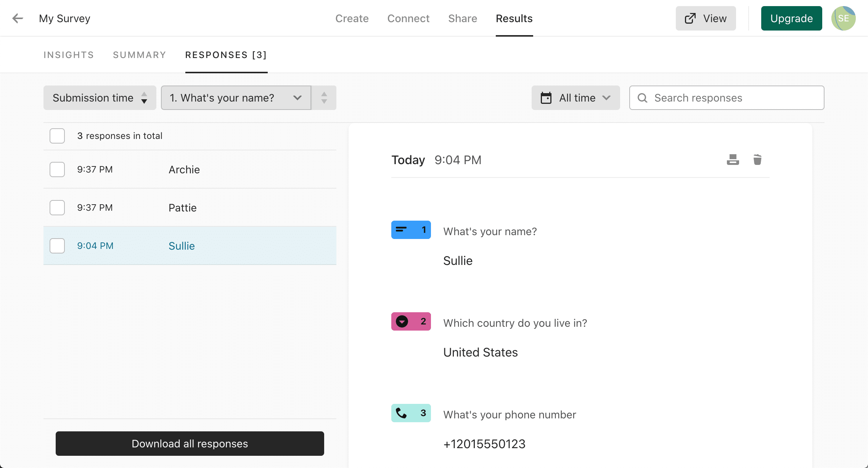Toggle the checkbox next to Archie's response
Screen dimensions: 868x468
point(57,169)
